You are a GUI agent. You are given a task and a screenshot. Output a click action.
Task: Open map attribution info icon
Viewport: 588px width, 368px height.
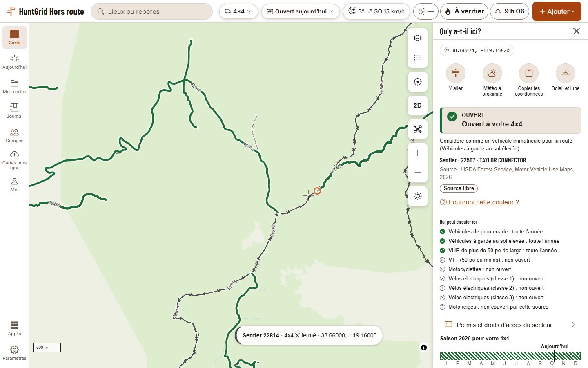pos(424,348)
